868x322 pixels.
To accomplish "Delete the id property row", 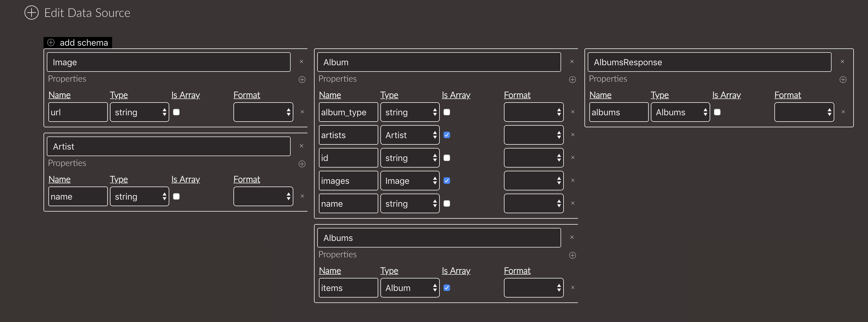I will point(573,158).
